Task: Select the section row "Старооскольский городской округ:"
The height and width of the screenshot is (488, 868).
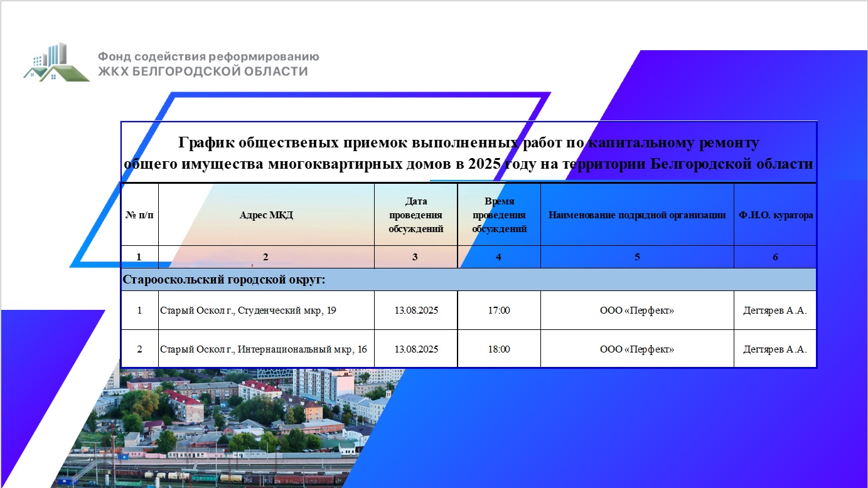Action: point(469,280)
